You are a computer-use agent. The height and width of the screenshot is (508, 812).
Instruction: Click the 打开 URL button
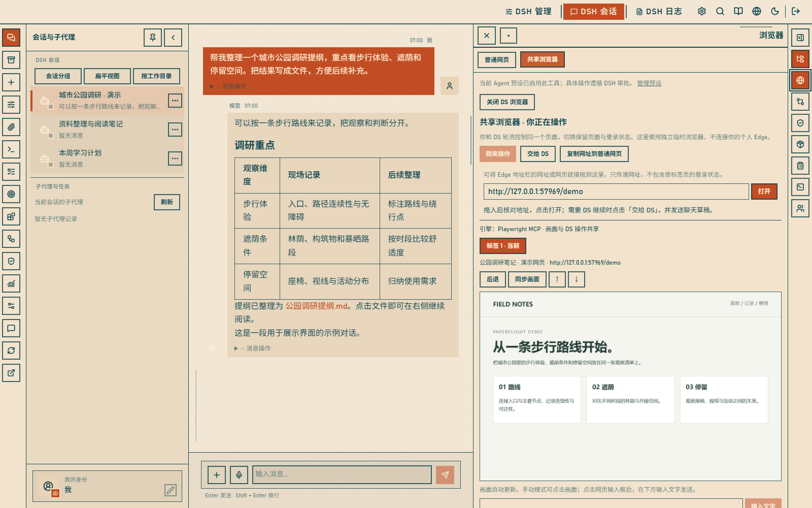764,192
